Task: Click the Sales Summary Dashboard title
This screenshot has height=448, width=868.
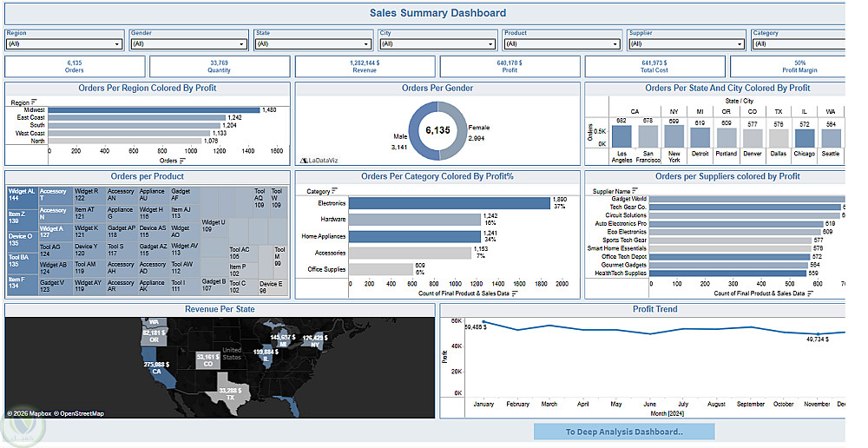Action: click(437, 13)
